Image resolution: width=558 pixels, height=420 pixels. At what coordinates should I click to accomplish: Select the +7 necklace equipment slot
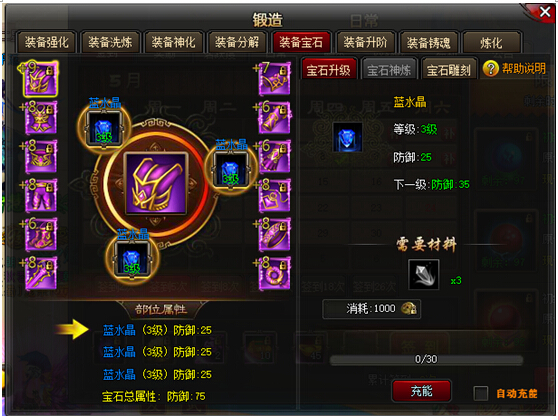point(275,79)
